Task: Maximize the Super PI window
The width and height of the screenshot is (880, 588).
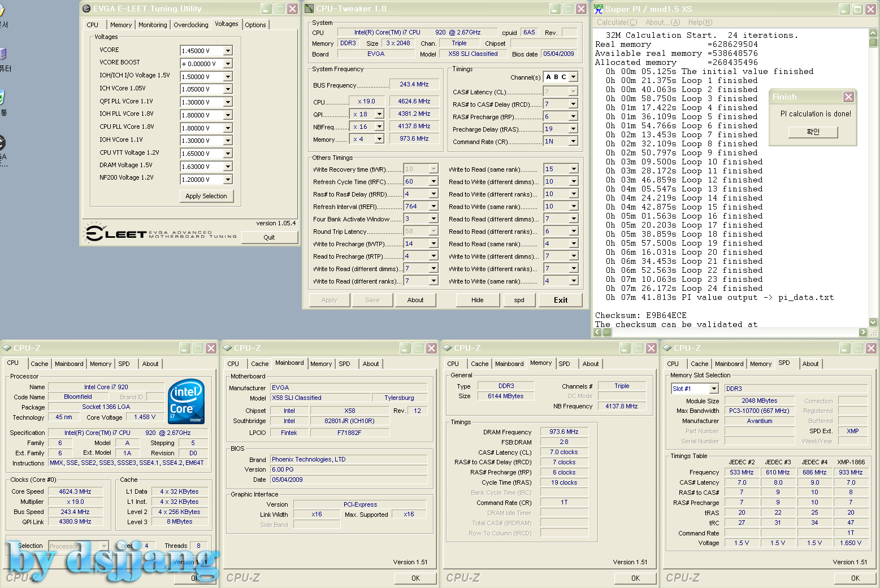Action: pyautogui.click(x=857, y=9)
